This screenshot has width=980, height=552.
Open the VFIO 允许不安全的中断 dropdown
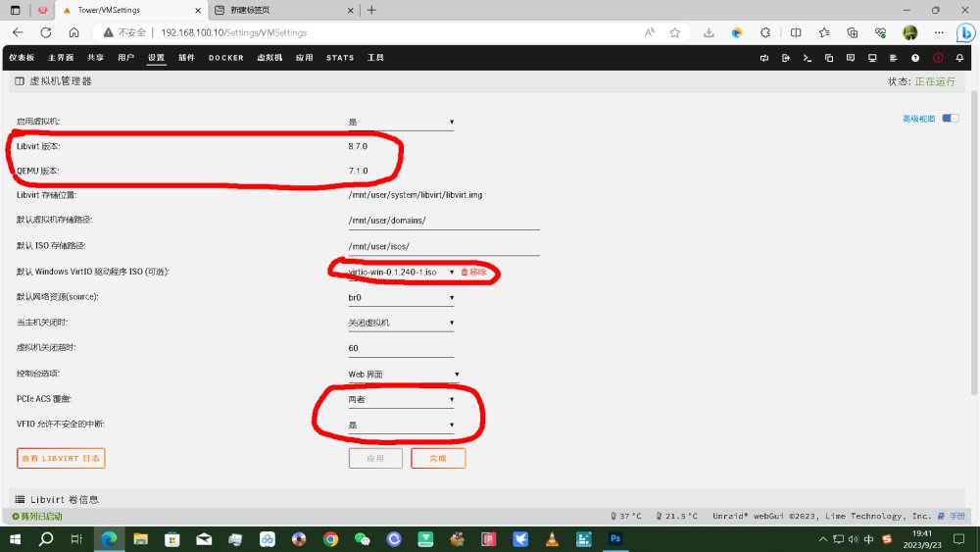401,426
